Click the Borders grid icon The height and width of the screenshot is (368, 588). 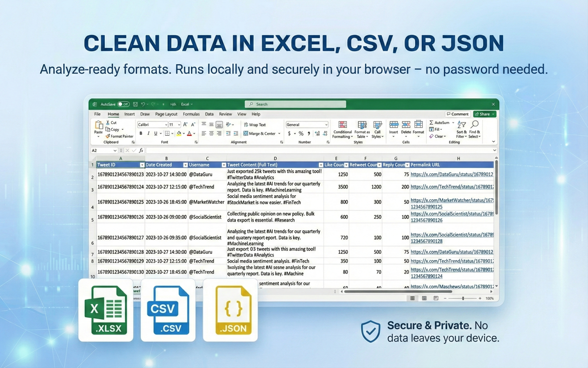click(x=166, y=133)
